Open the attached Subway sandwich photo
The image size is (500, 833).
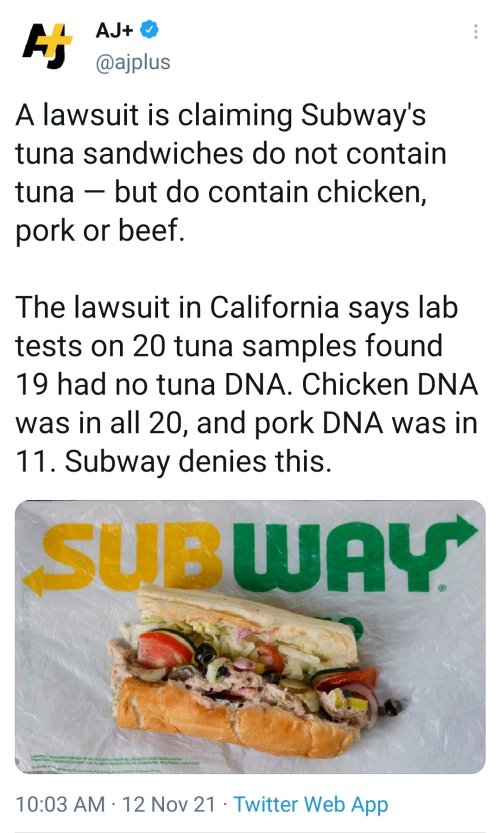(250, 637)
